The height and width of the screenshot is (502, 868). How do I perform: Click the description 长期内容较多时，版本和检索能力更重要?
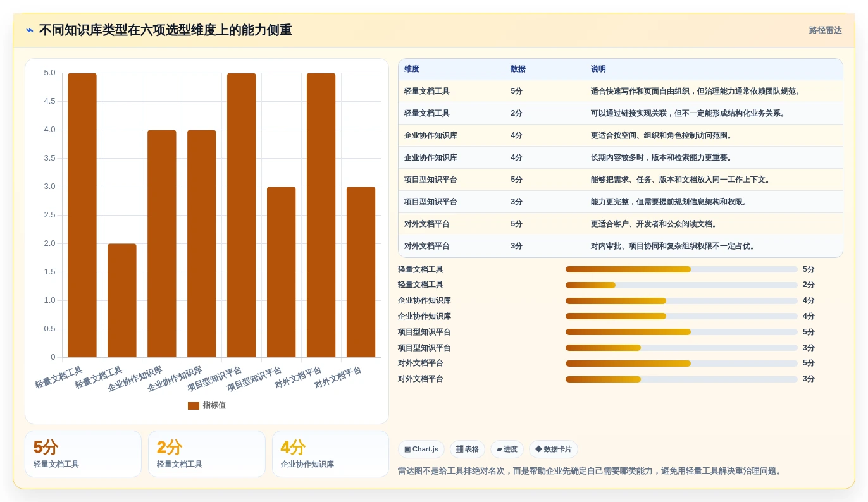coord(661,157)
